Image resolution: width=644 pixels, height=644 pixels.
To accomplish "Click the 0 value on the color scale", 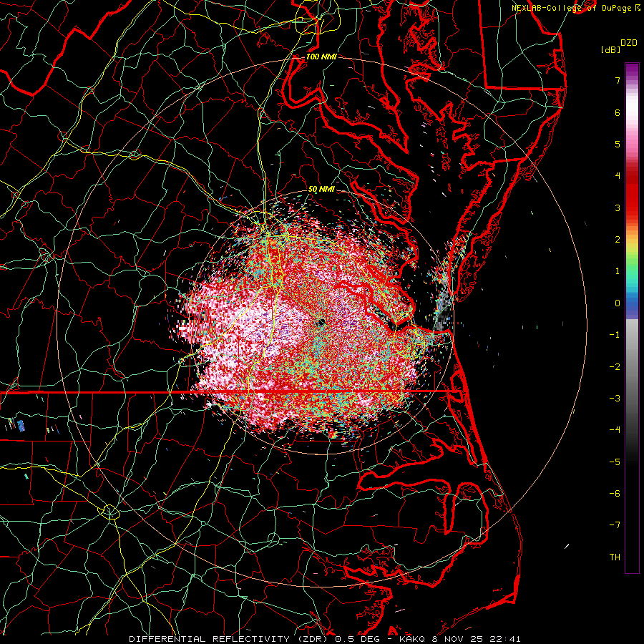I will click(618, 303).
